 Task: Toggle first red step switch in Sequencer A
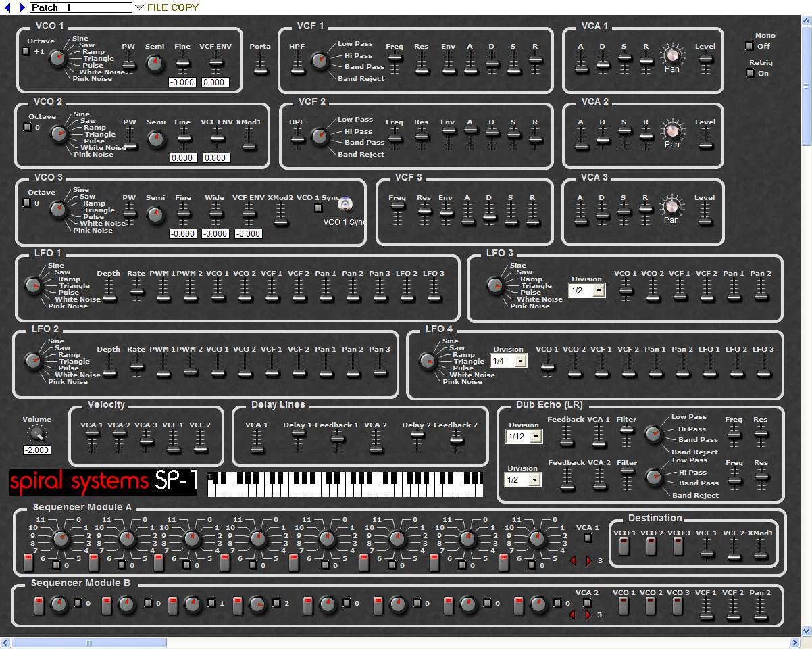pos(28,562)
